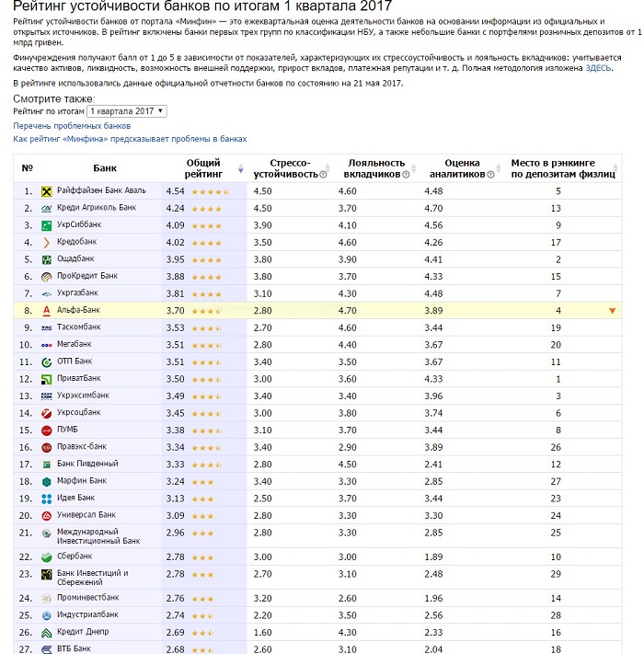
Task: Click Правэкс-банк deposit rank 26
Action: coord(556,448)
